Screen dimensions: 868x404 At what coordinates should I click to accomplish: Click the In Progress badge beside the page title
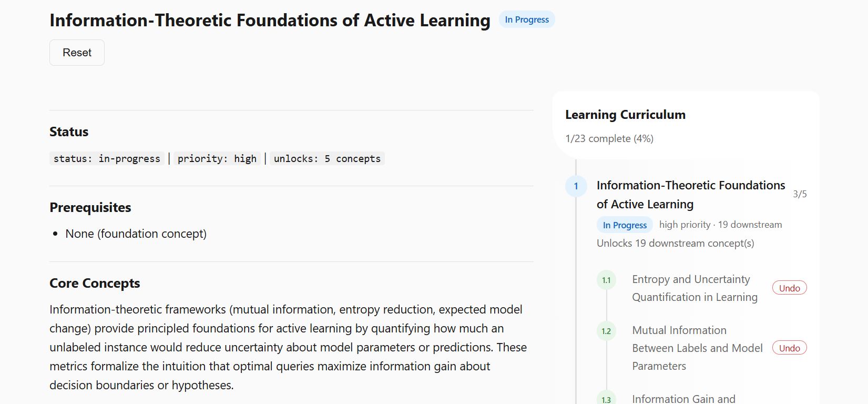coord(526,19)
